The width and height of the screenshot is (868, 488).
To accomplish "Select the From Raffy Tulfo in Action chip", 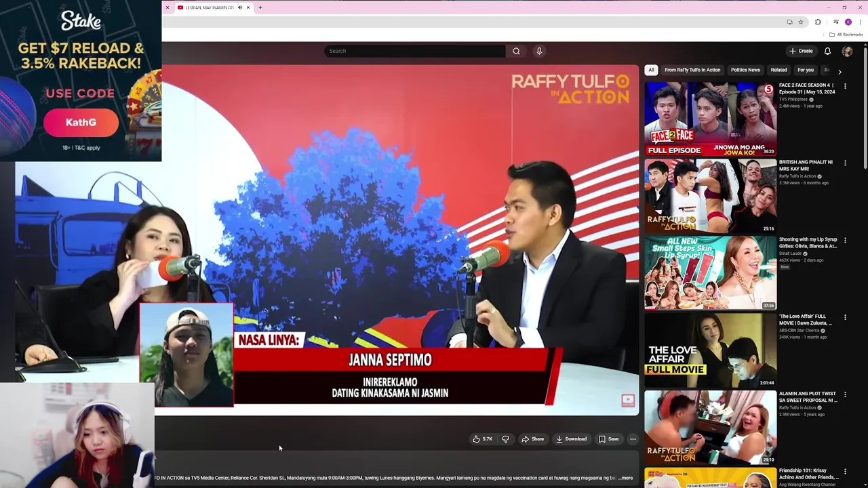I will pyautogui.click(x=692, y=70).
